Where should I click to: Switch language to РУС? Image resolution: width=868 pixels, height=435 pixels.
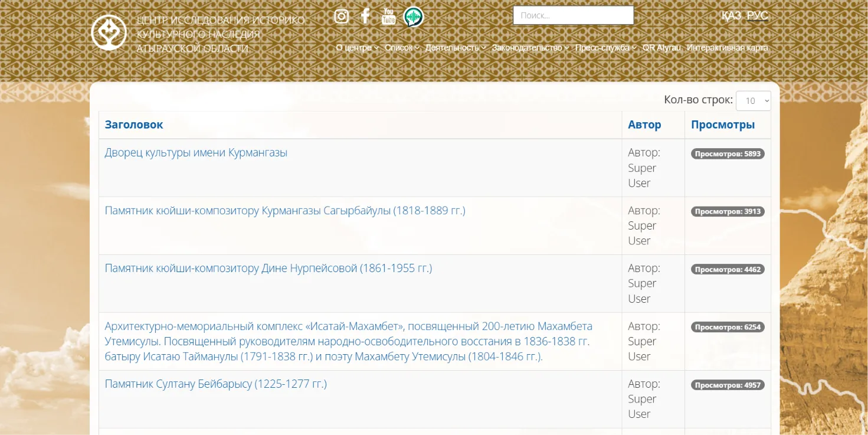point(758,16)
